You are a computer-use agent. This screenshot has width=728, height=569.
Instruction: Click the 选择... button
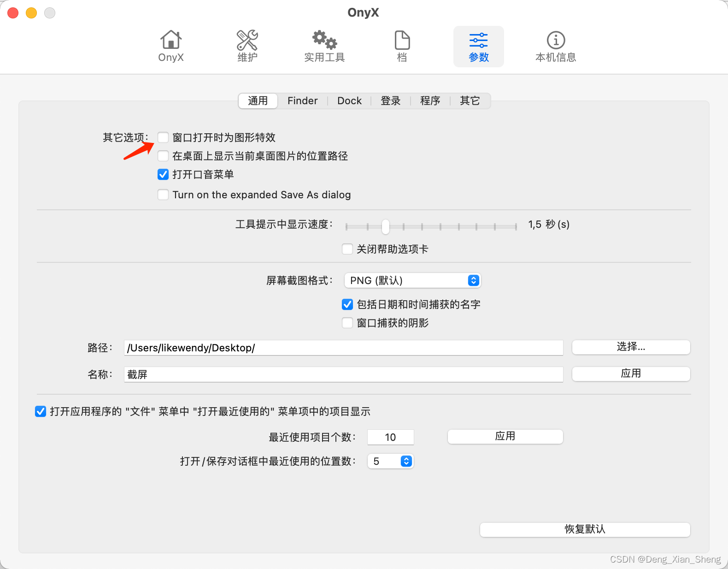coord(631,347)
